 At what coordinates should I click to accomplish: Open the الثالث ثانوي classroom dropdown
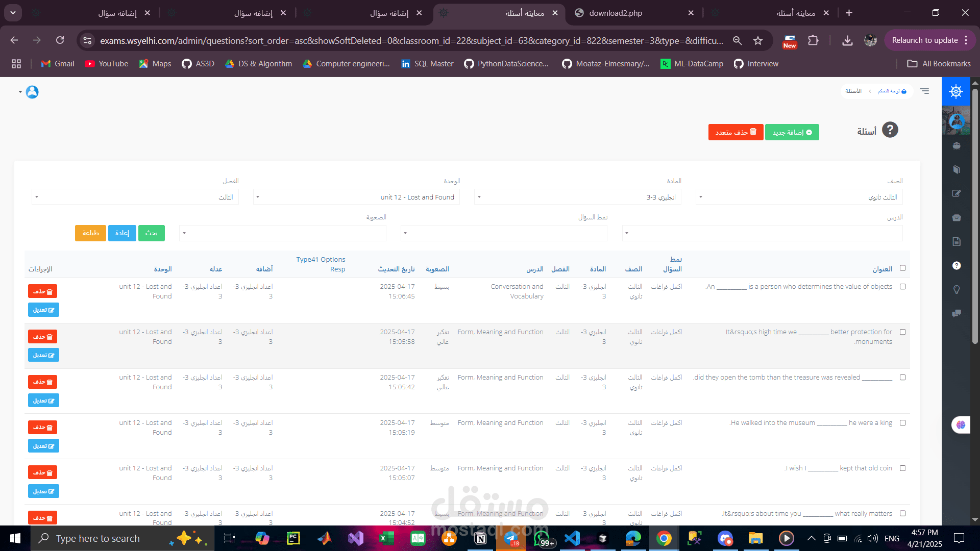point(799,197)
